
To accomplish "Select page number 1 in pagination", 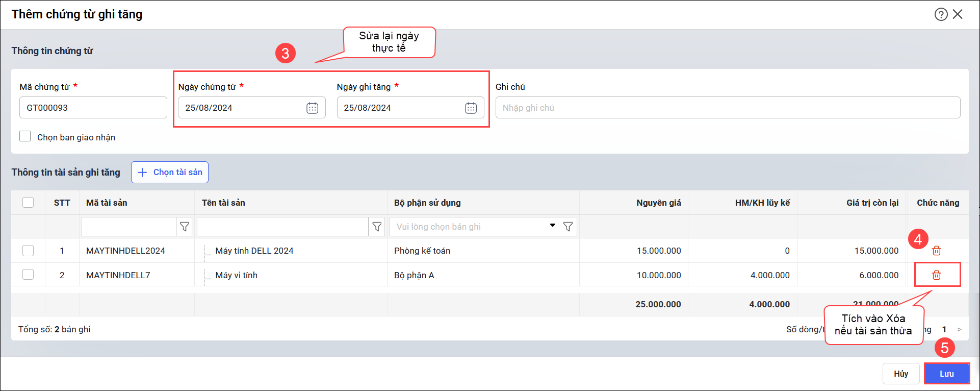I will [944, 329].
